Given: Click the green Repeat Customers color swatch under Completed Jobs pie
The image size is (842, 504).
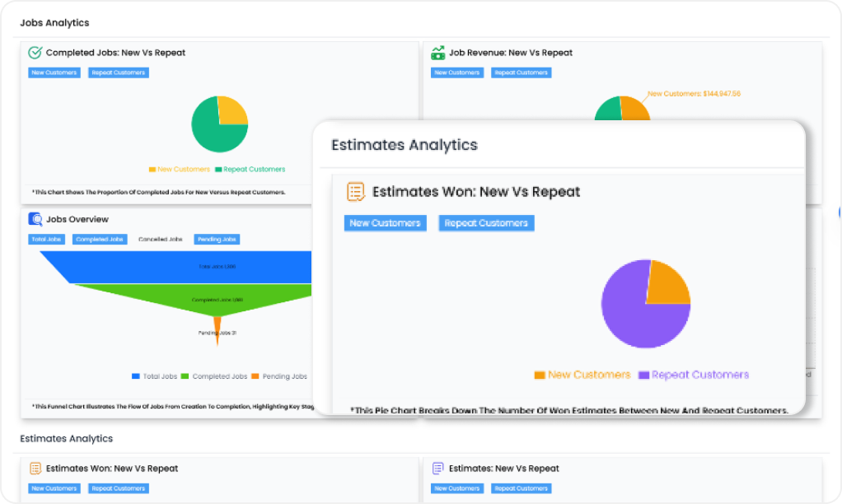Looking at the screenshot, I should pos(217,169).
